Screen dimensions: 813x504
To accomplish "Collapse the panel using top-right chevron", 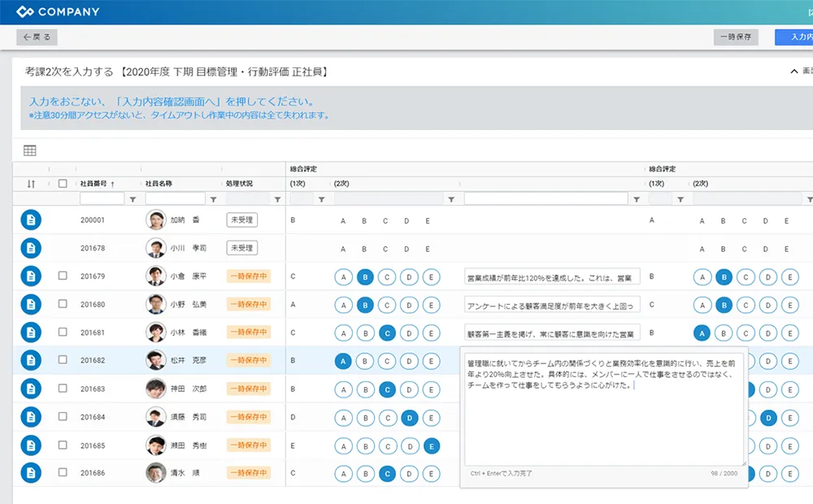I will click(794, 72).
